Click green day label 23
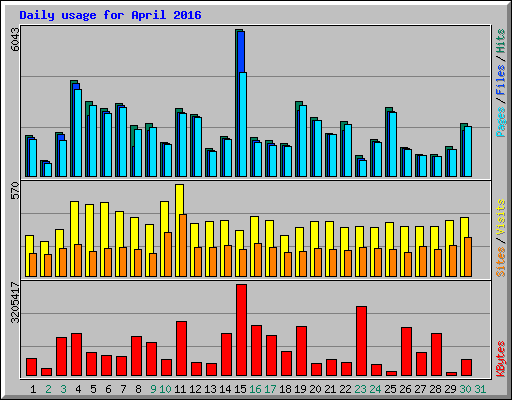The image size is (512, 400). point(360,389)
